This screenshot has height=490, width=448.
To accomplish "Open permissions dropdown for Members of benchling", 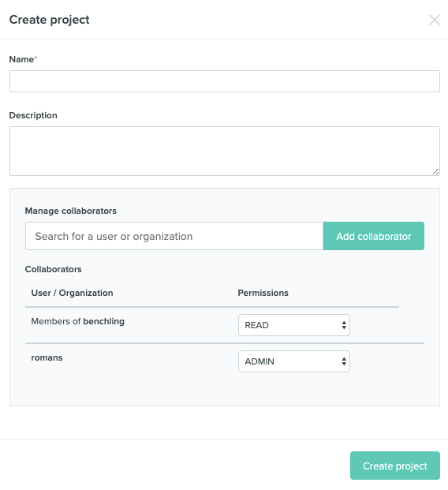I will pos(293,325).
